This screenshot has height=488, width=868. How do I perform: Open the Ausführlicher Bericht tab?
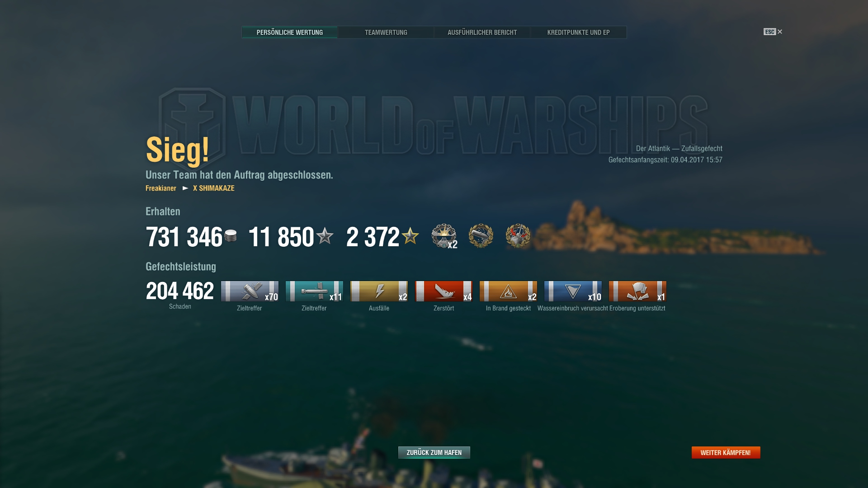(482, 33)
